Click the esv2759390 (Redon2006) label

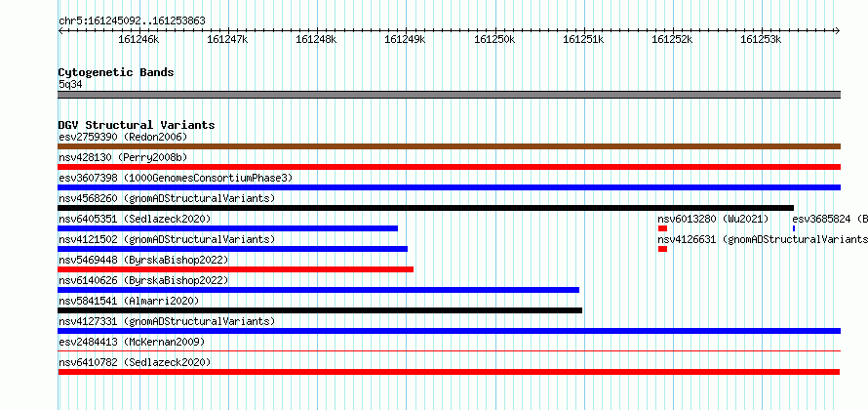click(x=123, y=137)
